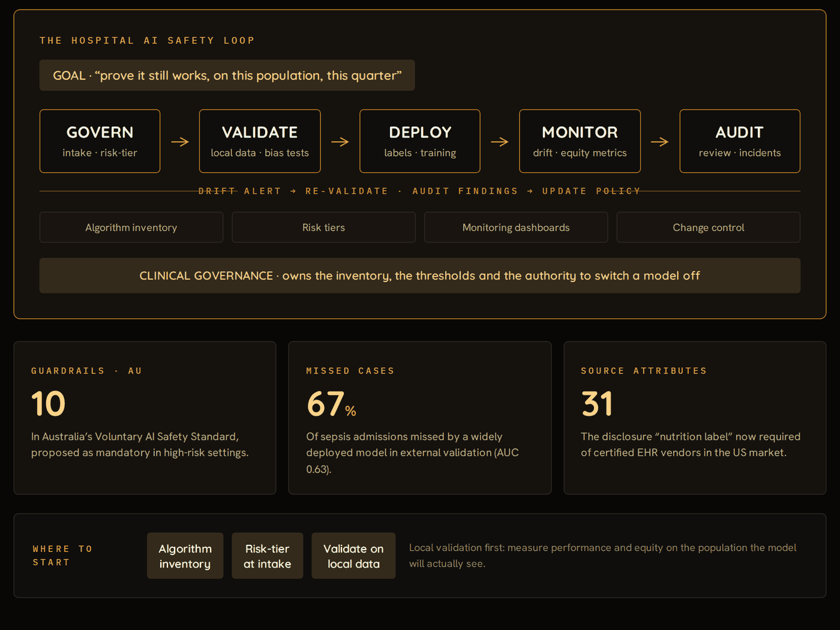Screen dimensions: 840x630
Task: Click the arrow between DEPLOY and MONITOR
Action: [x=500, y=142]
